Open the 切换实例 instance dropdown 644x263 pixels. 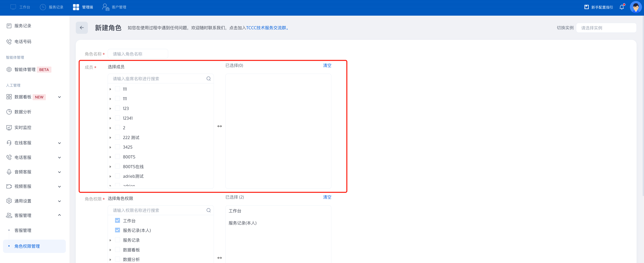pos(606,28)
